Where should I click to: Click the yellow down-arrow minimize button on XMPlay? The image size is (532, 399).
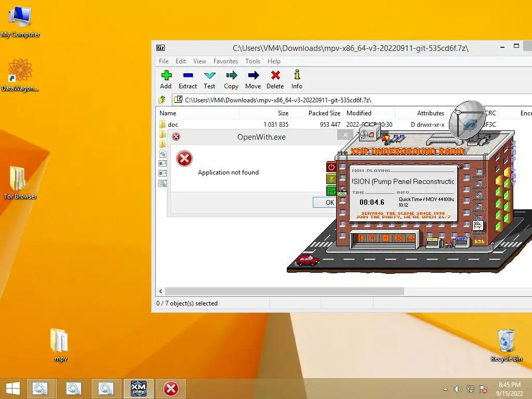(331, 179)
